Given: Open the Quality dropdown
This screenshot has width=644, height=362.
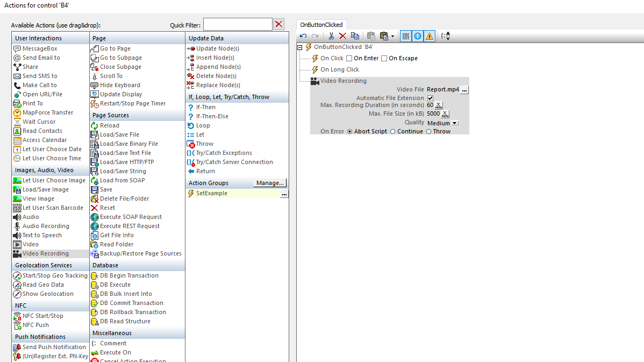Looking at the screenshot, I should 455,123.
